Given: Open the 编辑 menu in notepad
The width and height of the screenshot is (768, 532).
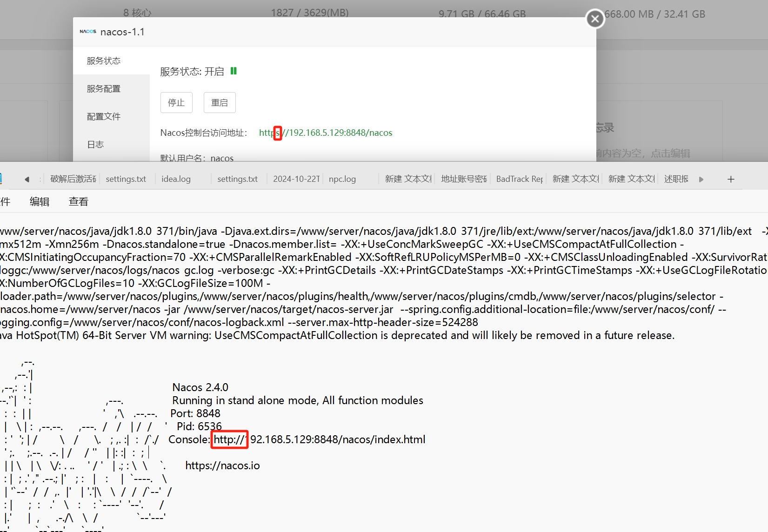Looking at the screenshot, I should pos(40,201).
